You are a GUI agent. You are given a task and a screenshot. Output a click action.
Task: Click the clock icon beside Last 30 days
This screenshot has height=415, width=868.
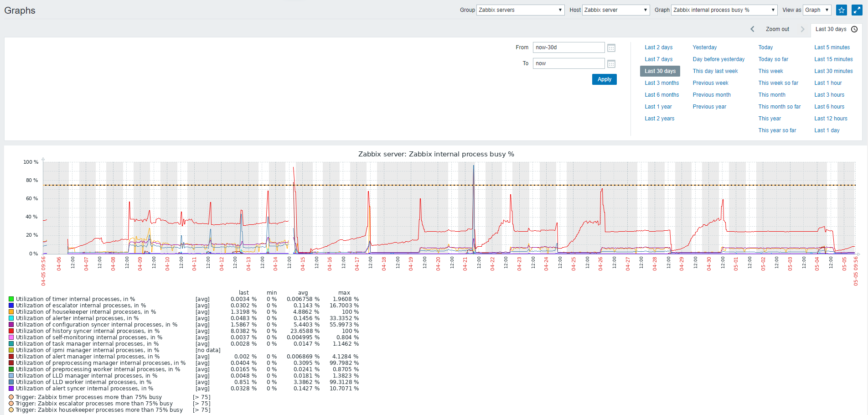pyautogui.click(x=854, y=29)
